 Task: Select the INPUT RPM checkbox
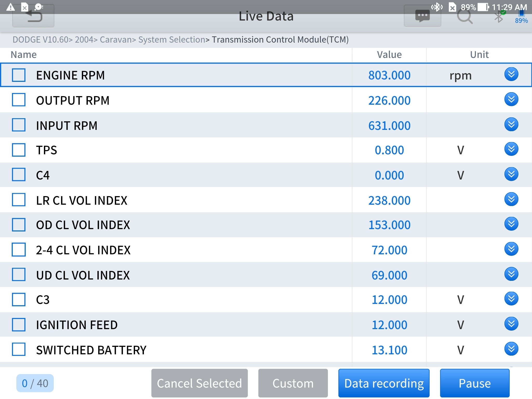pyautogui.click(x=19, y=125)
